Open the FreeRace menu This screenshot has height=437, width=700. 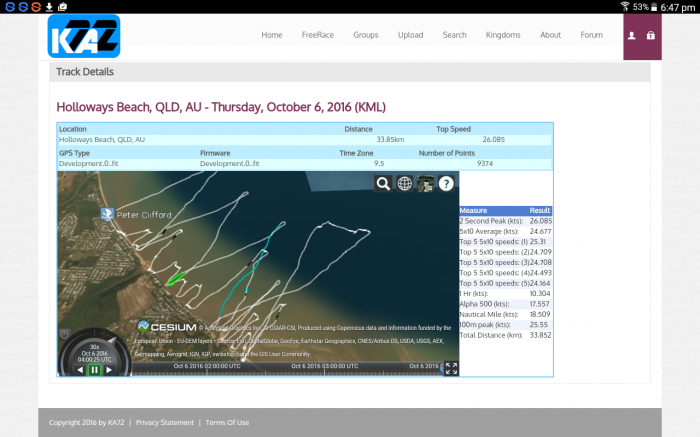coord(318,35)
